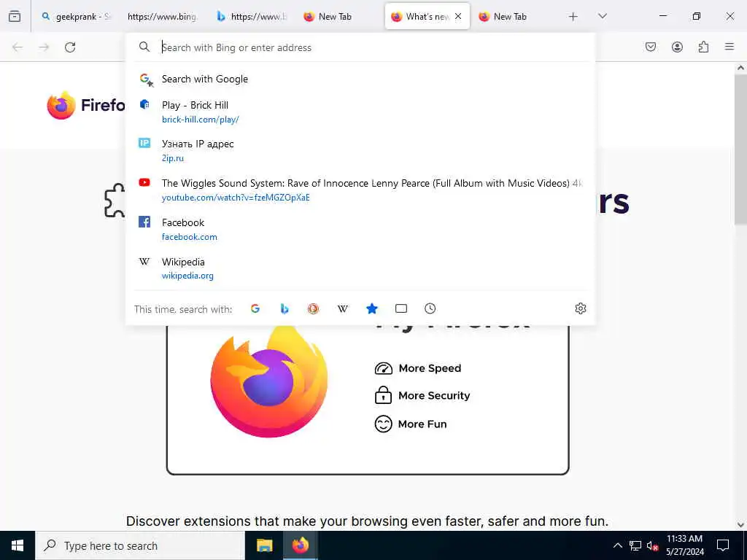Viewport: 747px width, 560px height.
Task: Click the More Speed text
Action: [x=430, y=368]
